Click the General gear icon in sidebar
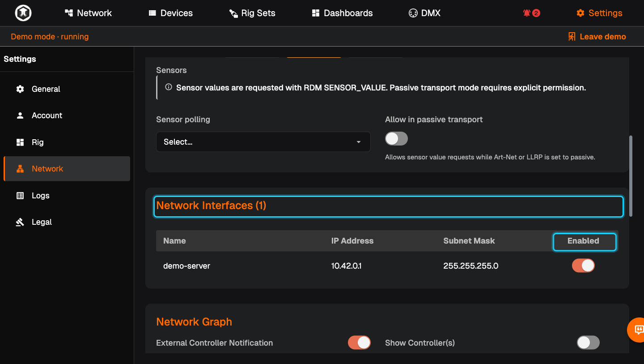The image size is (644, 364). coord(20,89)
